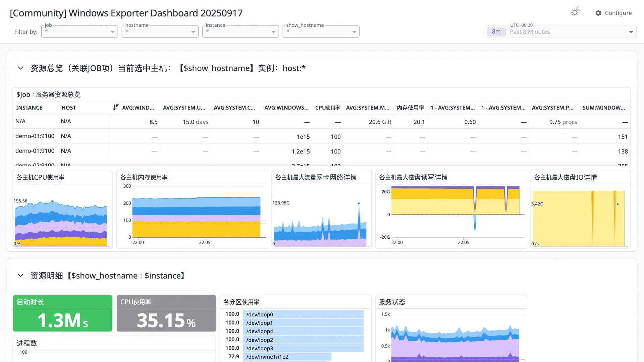Open the 各主机最大磁盘读写详情 widget title

coord(413,177)
